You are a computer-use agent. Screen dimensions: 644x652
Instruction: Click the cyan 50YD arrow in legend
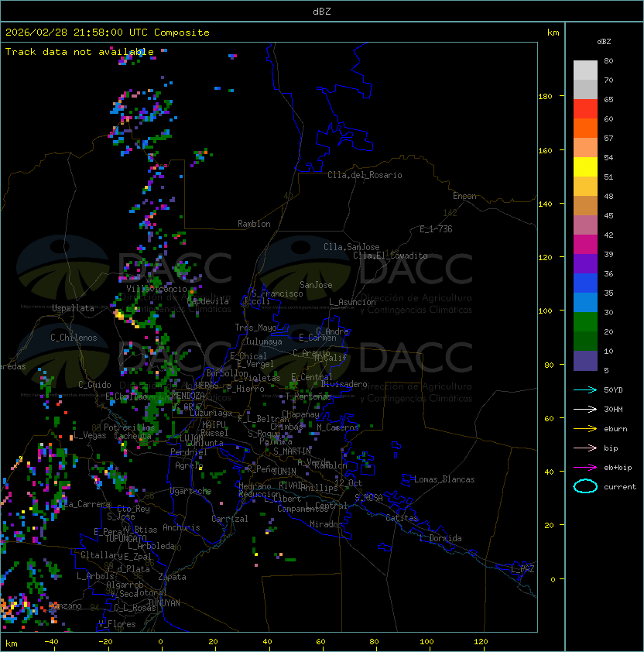click(585, 389)
